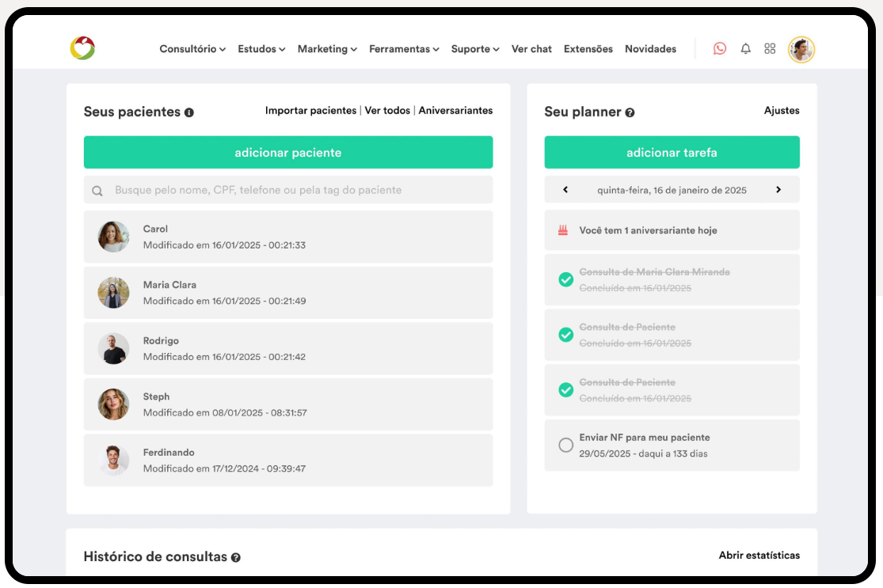This screenshot has height=588, width=883.
Task: Click the info icon beside Seus pacientes
Action: 189,113
